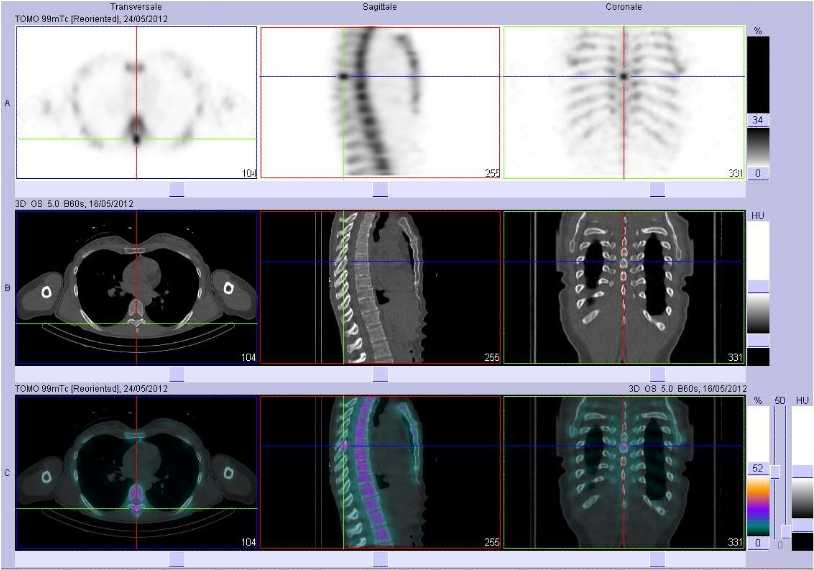The width and height of the screenshot is (814, 570).
Task: Click the Coronale column header
Action: 623,7
